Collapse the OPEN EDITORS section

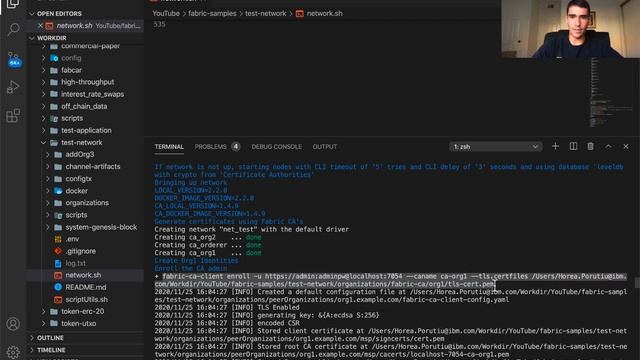[x=32, y=13]
